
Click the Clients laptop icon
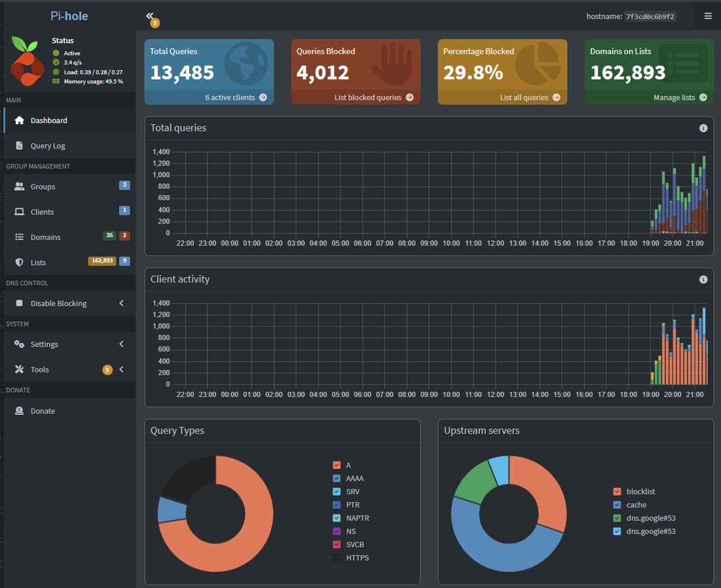[x=19, y=211]
